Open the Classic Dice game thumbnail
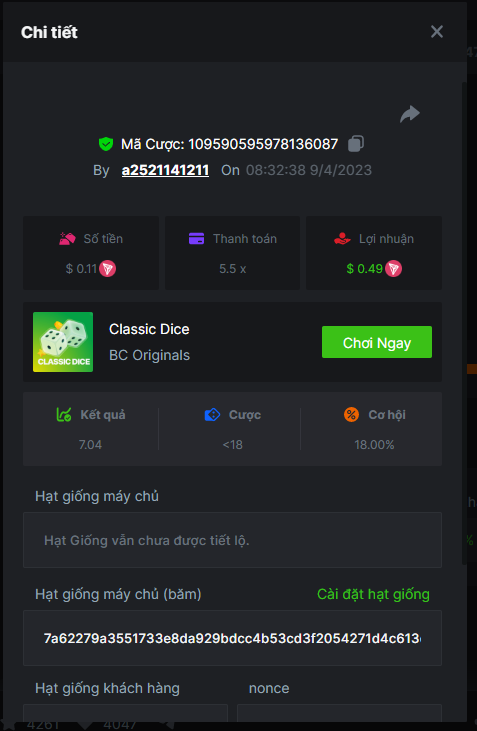Image resolution: width=477 pixels, height=731 pixels. [x=63, y=342]
